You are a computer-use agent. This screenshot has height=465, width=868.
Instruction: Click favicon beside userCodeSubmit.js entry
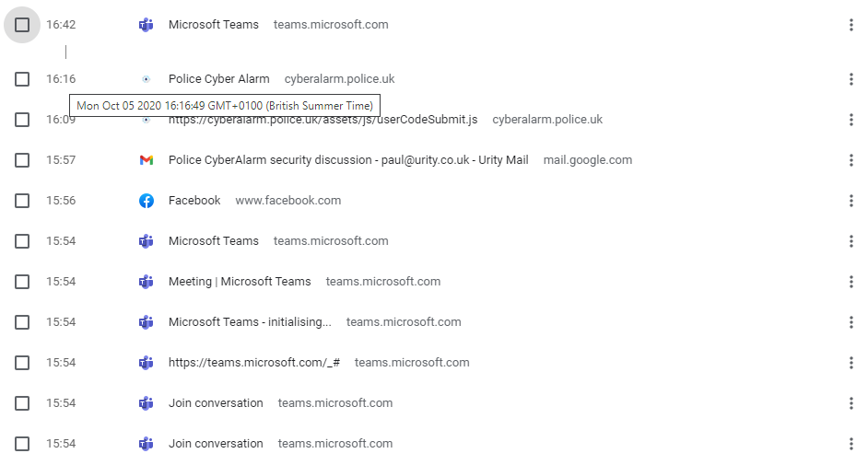146,120
